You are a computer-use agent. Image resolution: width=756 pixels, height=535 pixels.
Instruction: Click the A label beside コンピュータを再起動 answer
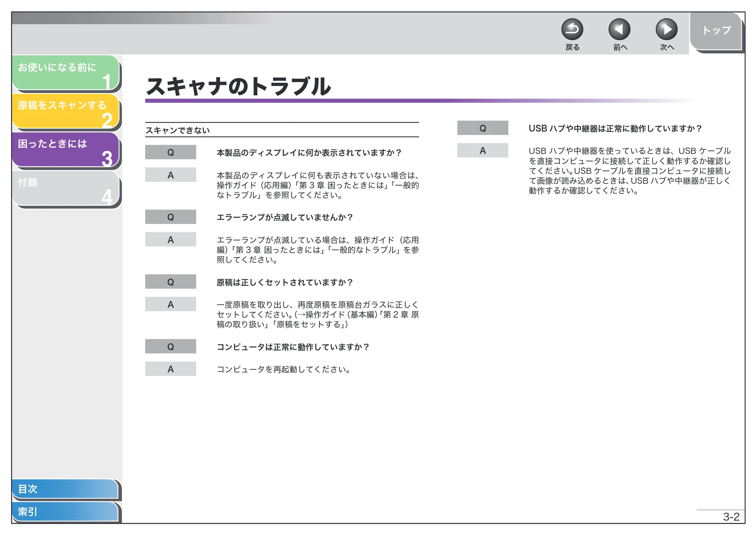click(x=170, y=369)
